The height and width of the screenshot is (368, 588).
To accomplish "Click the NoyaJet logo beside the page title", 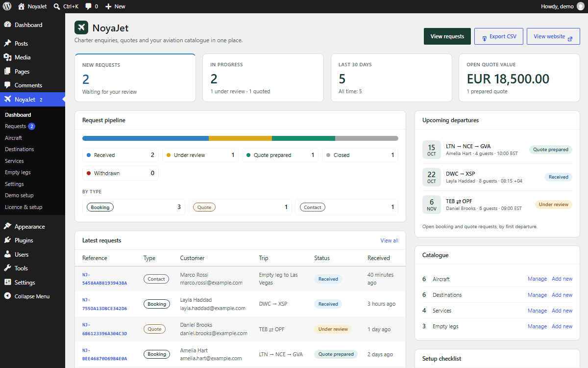I will click(x=81, y=28).
